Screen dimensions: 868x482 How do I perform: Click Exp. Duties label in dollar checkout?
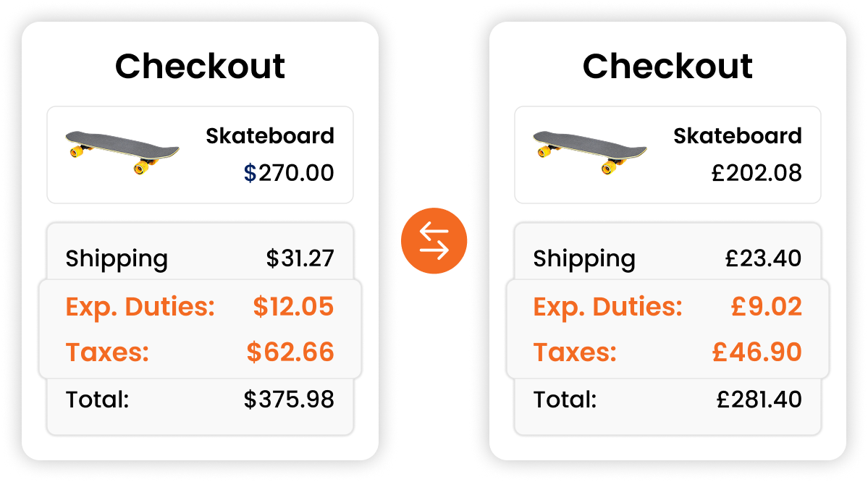coord(140,308)
